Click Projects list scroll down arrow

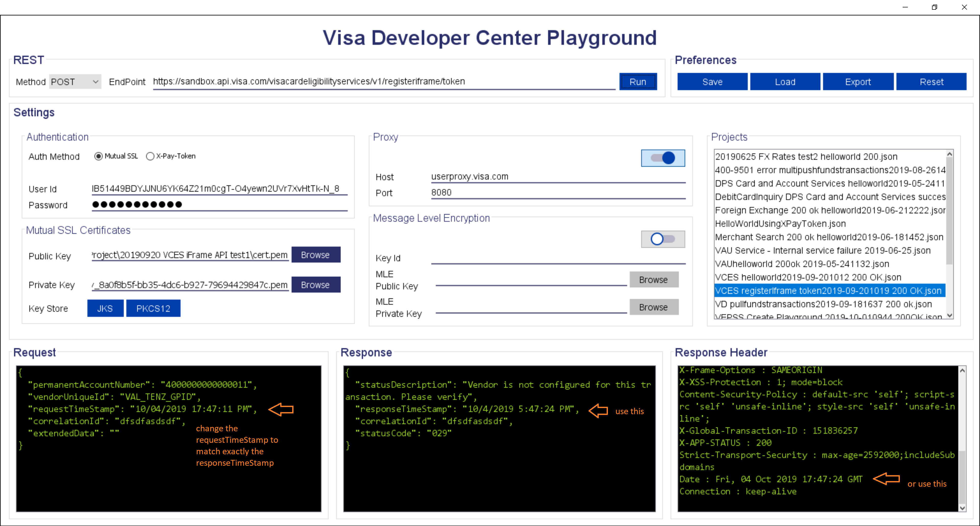(950, 315)
